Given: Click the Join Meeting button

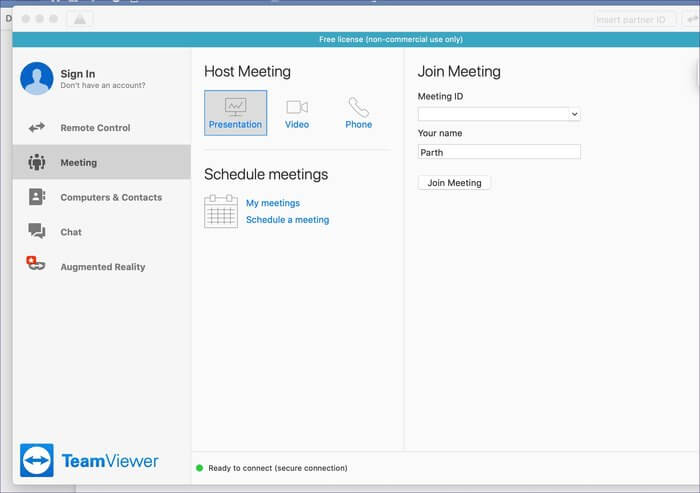Looking at the screenshot, I should pos(454,183).
